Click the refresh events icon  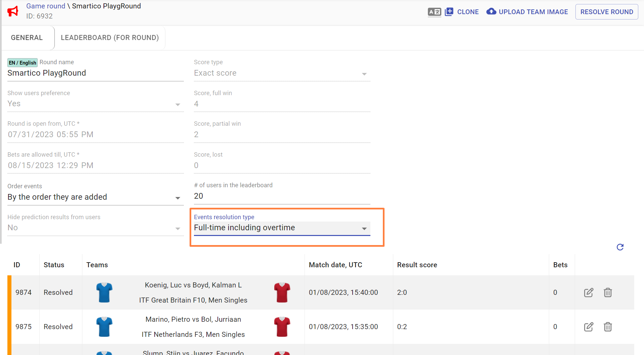(x=620, y=247)
